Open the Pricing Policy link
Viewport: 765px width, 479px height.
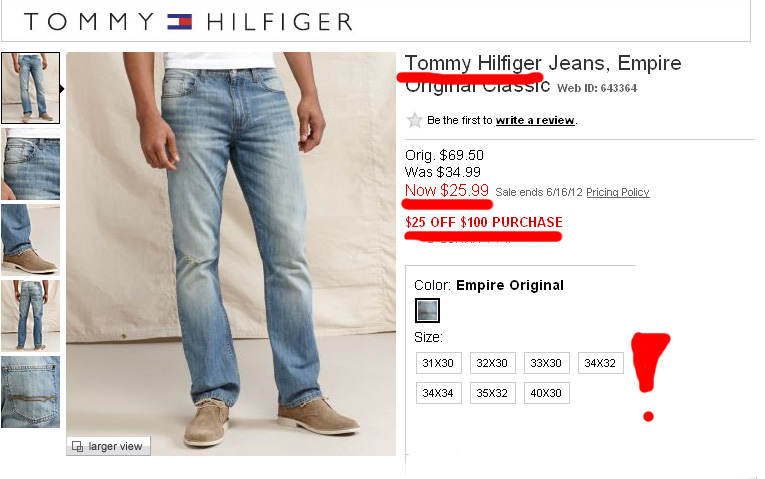(x=618, y=192)
